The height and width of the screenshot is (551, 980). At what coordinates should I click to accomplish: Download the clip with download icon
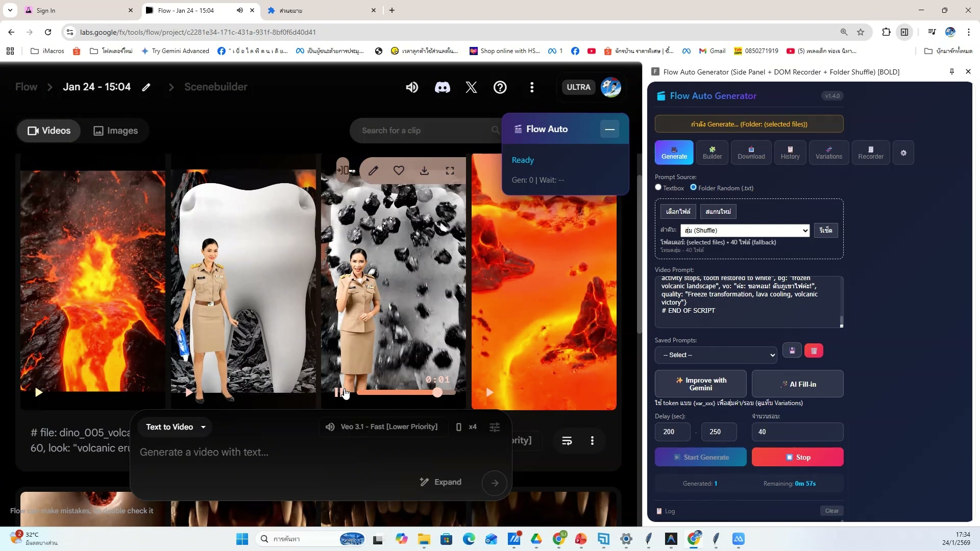click(424, 170)
